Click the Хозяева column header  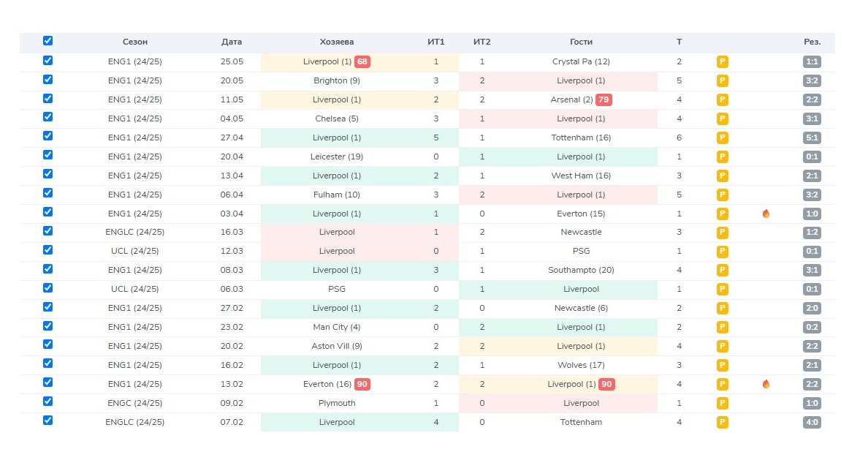[x=337, y=42]
